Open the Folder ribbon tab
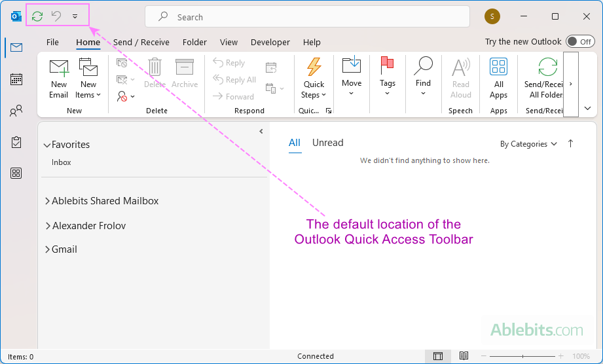This screenshot has width=603, height=364. tap(194, 43)
